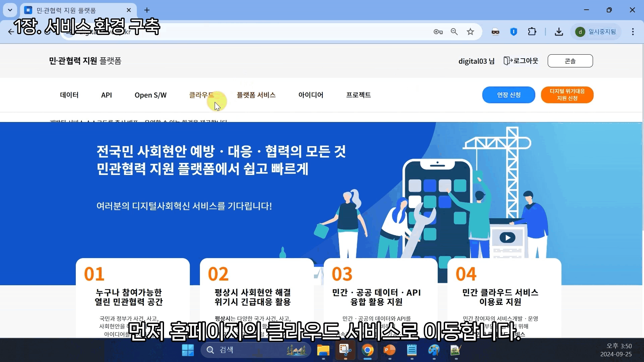
Task: Open the incognito-style mask extension icon
Action: 495,32
